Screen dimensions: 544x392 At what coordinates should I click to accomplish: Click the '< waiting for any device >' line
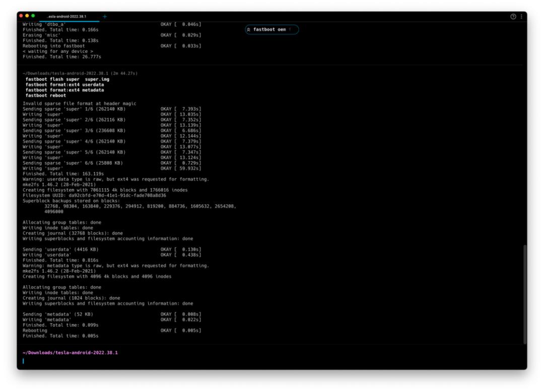(x=58, y=51)
